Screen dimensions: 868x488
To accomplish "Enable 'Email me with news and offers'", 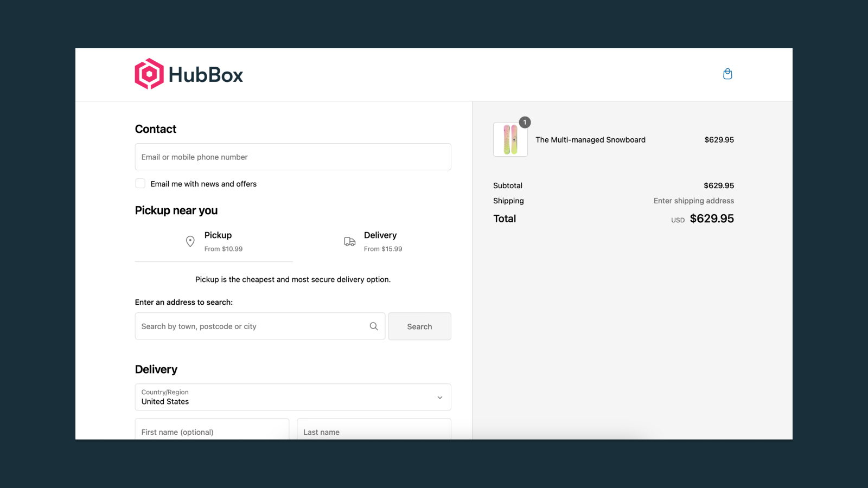I will 141,184.
